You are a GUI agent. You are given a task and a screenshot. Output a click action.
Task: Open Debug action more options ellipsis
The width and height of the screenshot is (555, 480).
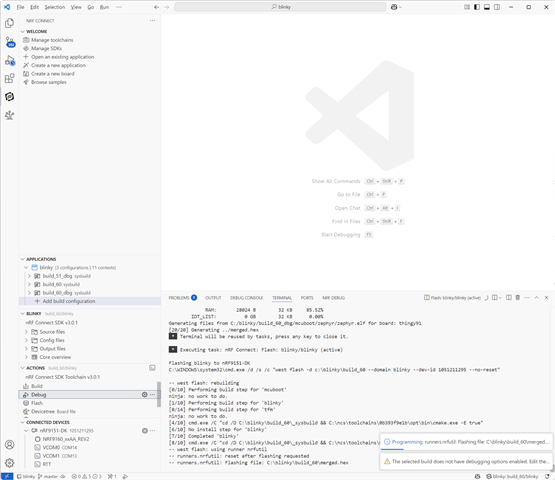click(x=153, y=395)
